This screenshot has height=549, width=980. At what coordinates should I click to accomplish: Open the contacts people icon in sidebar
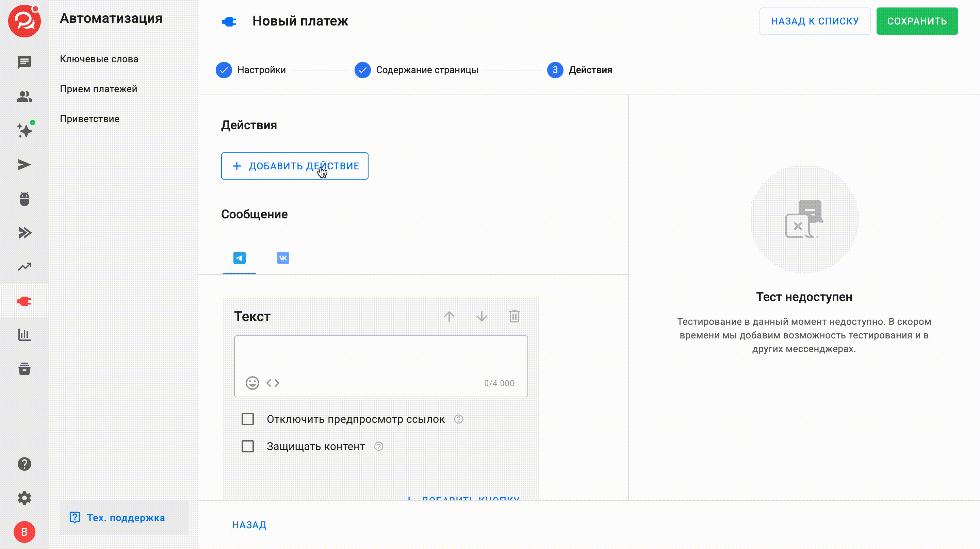[x=24, y=97]
